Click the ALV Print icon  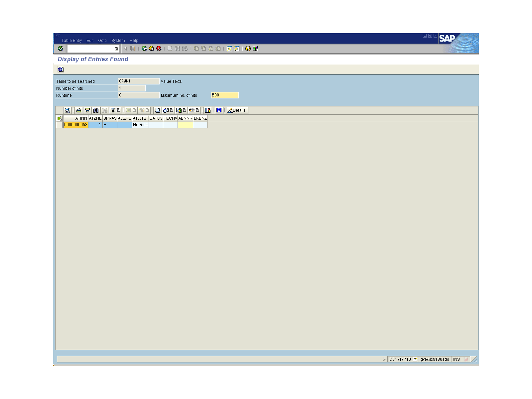tap(158, 110)
